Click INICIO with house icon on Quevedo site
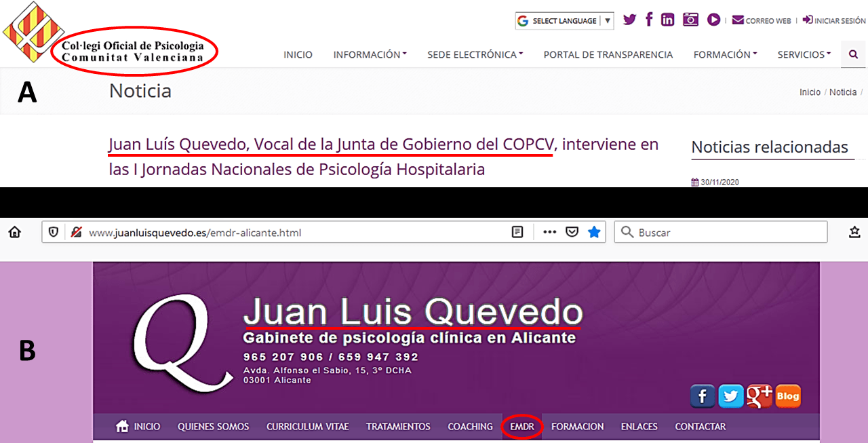 point(138,427)
